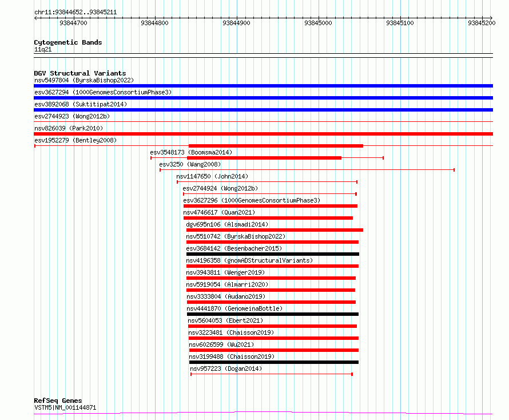Image resolution: width=509 pixels, height=420 pixels.
Task: Click the magenta VSTM5 gene line
Action: pos(263,413)
